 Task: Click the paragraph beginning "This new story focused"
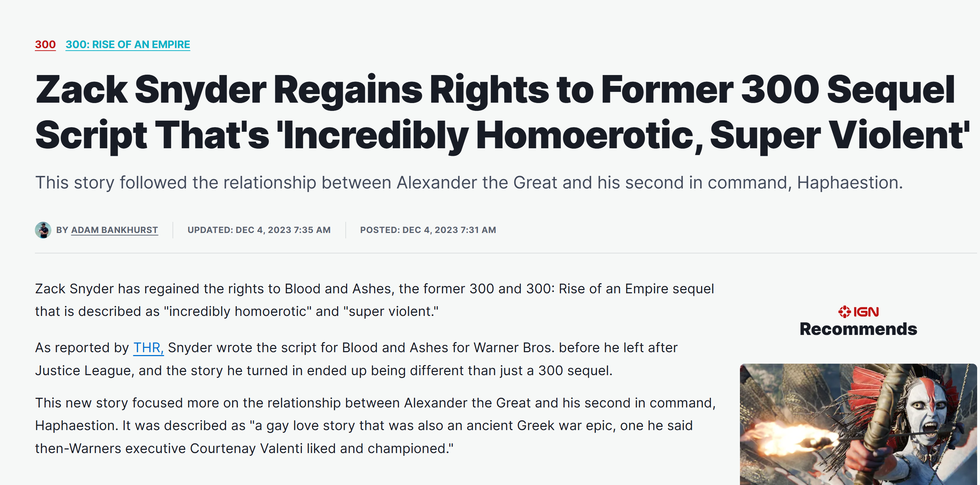point(376,425)
